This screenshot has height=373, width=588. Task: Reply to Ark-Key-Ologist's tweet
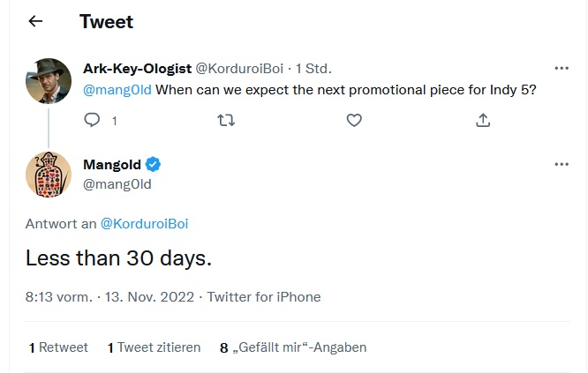tap(92, 120)
